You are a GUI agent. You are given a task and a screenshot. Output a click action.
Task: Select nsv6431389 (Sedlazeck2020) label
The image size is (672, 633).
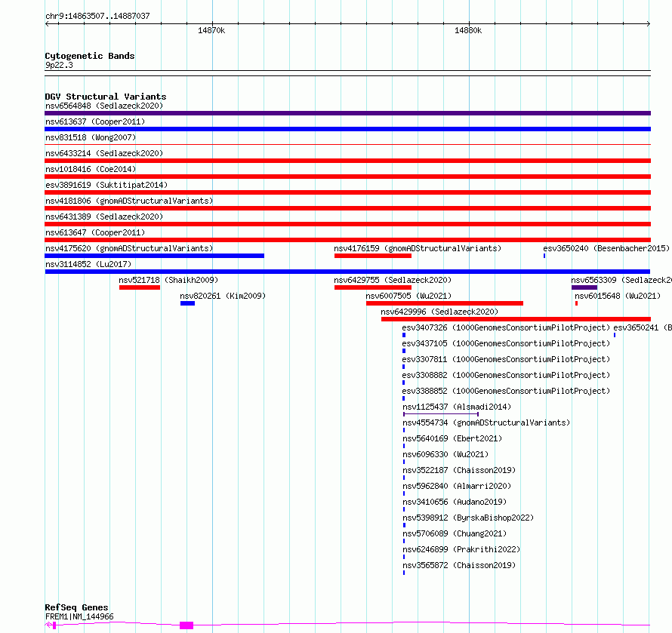[104, 217]
